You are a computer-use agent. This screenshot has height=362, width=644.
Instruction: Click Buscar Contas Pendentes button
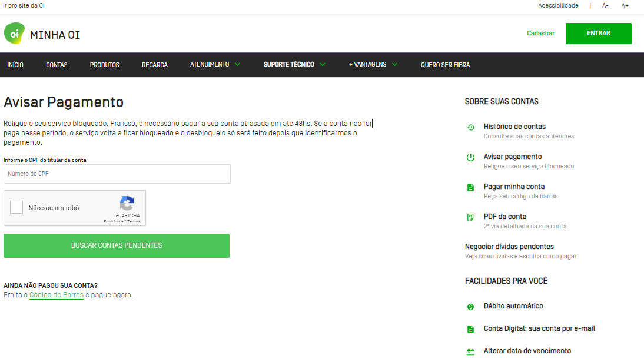coord(117,245)
